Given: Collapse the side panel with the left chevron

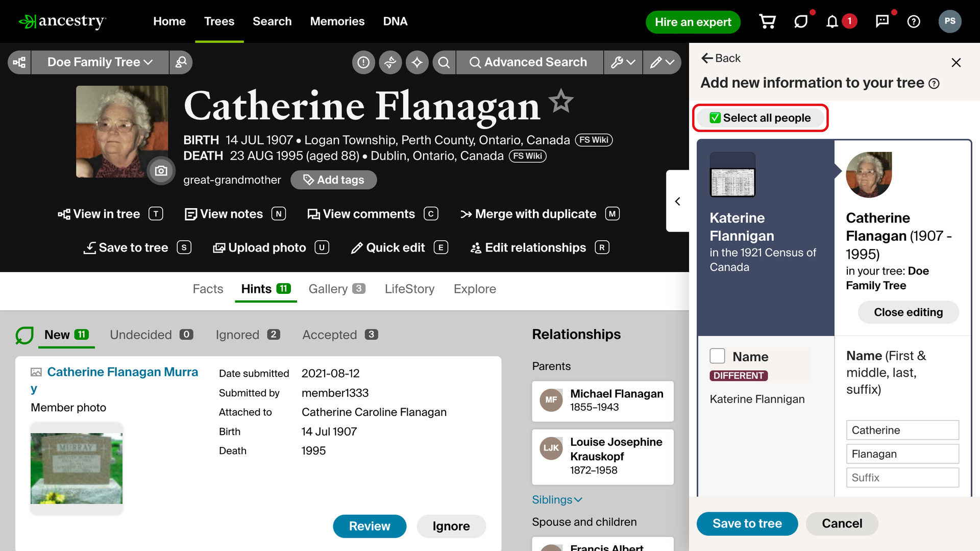Looking at the screenshot, I should 677,201.
